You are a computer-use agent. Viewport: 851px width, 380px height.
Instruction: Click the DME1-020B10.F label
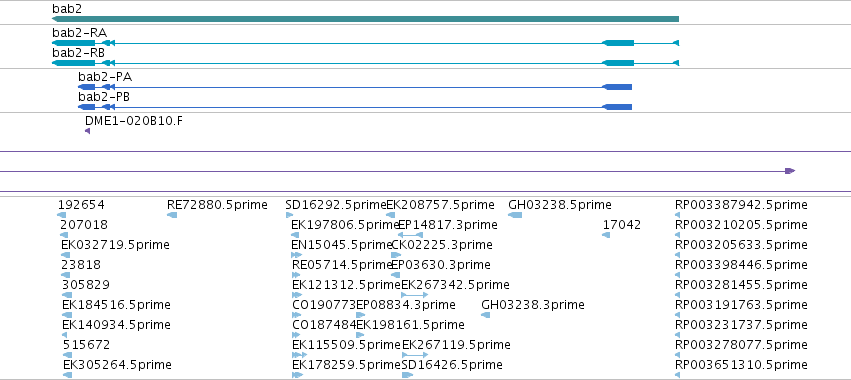[134, 121]
